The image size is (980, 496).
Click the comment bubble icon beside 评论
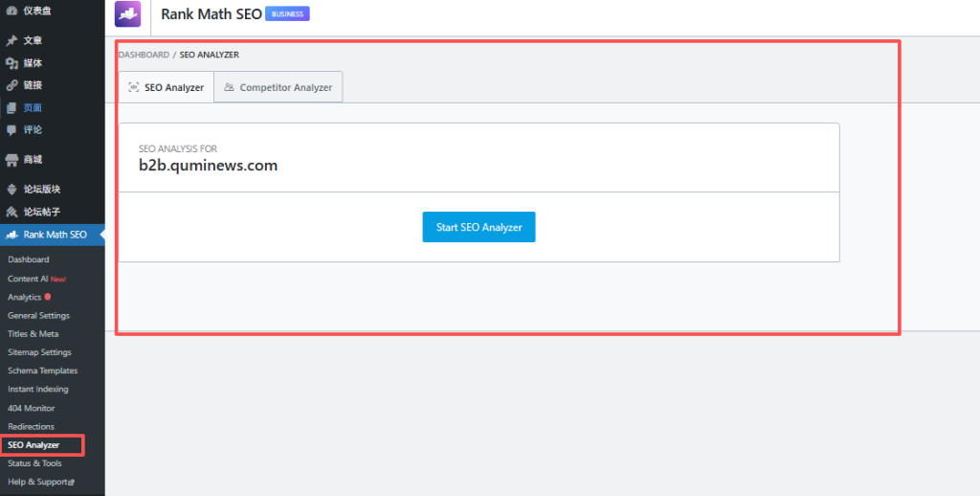[11, 130]
